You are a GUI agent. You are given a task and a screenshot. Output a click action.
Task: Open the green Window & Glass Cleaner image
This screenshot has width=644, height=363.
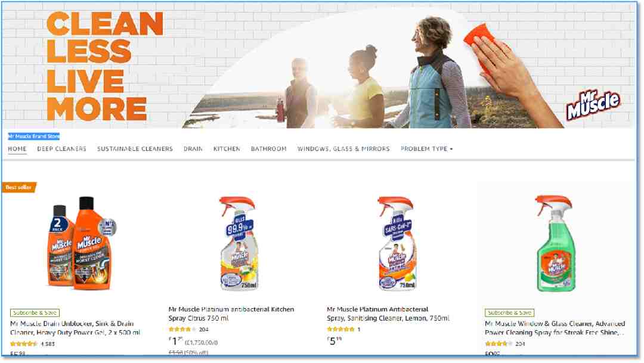pyautogui.click(x=555, y=244)
